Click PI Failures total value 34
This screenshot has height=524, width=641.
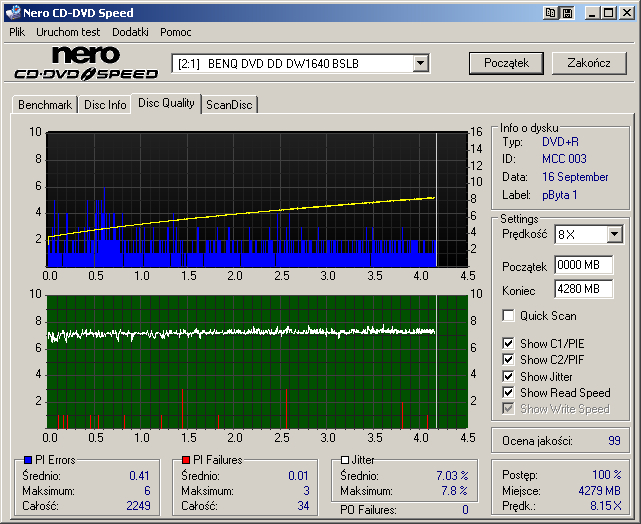(303, 506)
